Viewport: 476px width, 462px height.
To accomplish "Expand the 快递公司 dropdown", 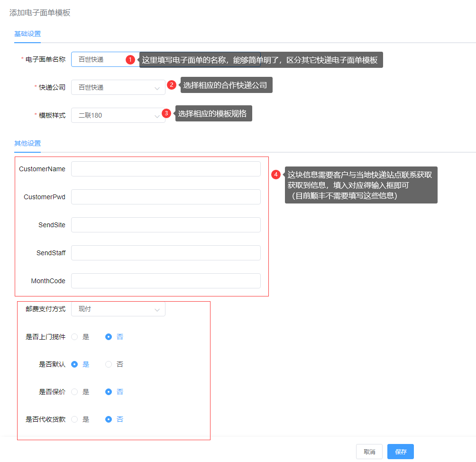I will point(118,88).
